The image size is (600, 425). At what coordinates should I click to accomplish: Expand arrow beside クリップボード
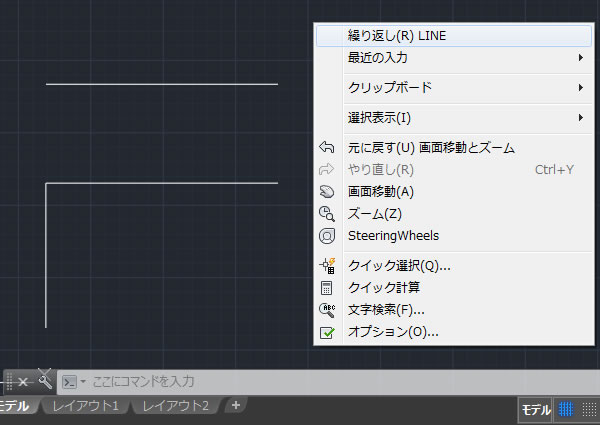coord(580,88)
